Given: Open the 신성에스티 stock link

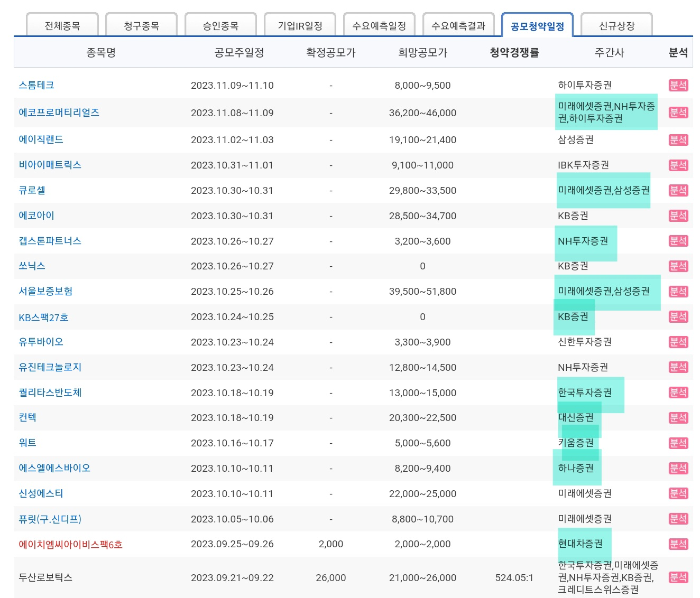Looking at the screenshot, I should [41, 493].
